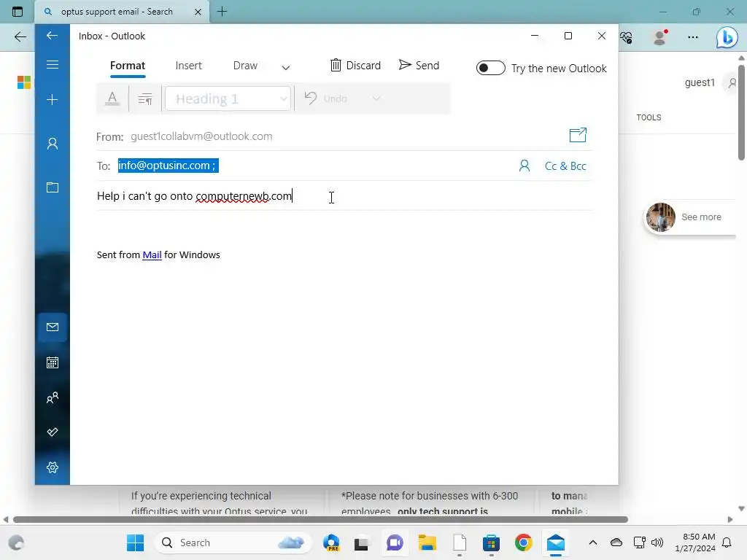
Task: Choose contacts icon beside To field
Action: (x=524, y=166)
